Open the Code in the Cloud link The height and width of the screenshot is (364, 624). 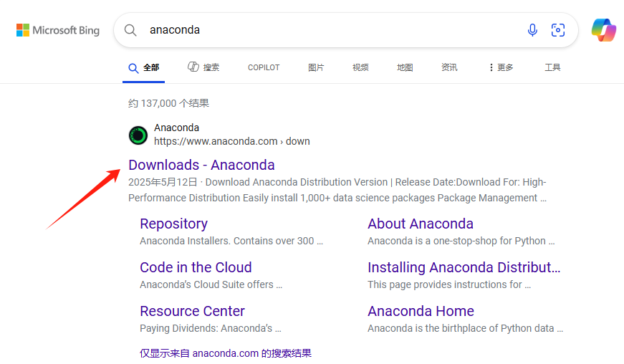(196, 267)
